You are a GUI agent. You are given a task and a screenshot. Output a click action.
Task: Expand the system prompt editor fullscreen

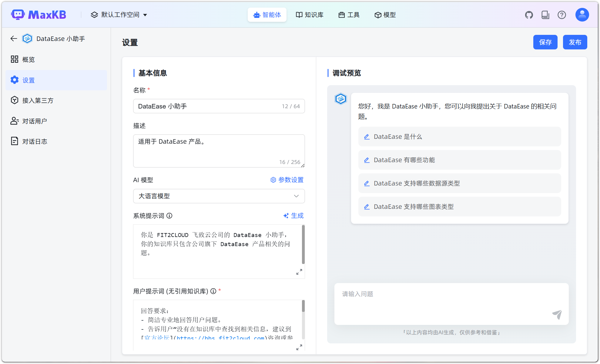pyautogui.click(x=299, y=272)
